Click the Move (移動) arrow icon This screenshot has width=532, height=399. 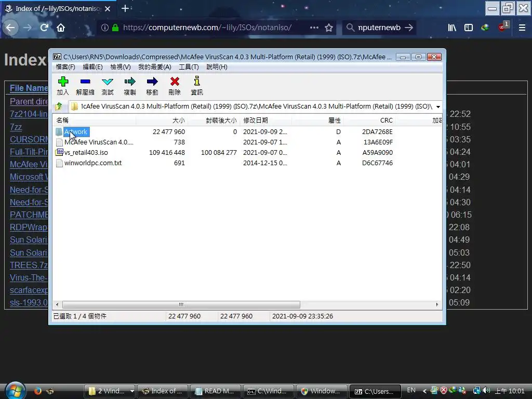[x=152, y=82]
